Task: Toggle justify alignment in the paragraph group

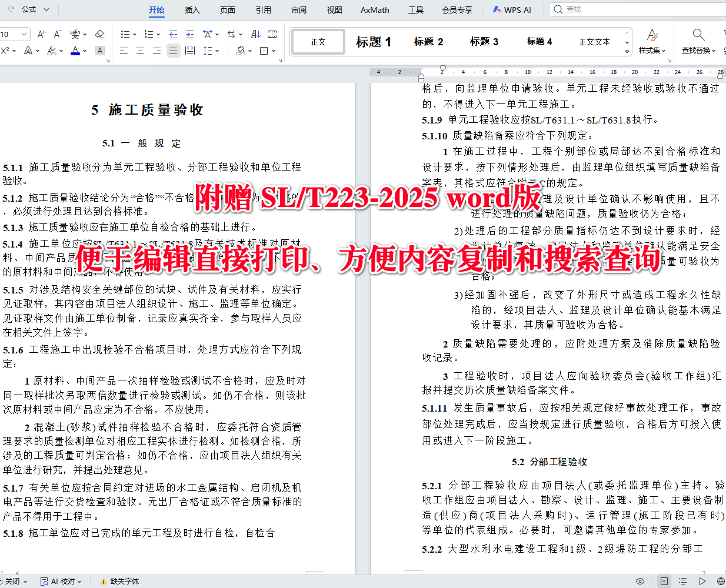Action: click(173, 51)
